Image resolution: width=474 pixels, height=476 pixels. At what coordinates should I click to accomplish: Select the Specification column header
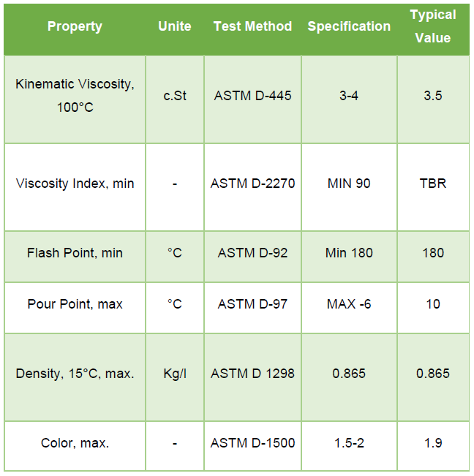tap(349, 29)
